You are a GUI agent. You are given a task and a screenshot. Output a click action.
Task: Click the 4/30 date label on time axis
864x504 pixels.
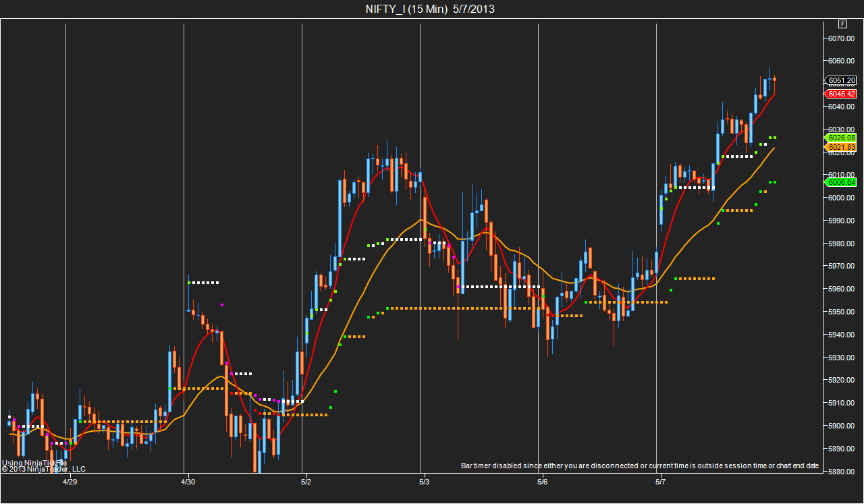tap(188, 482)
